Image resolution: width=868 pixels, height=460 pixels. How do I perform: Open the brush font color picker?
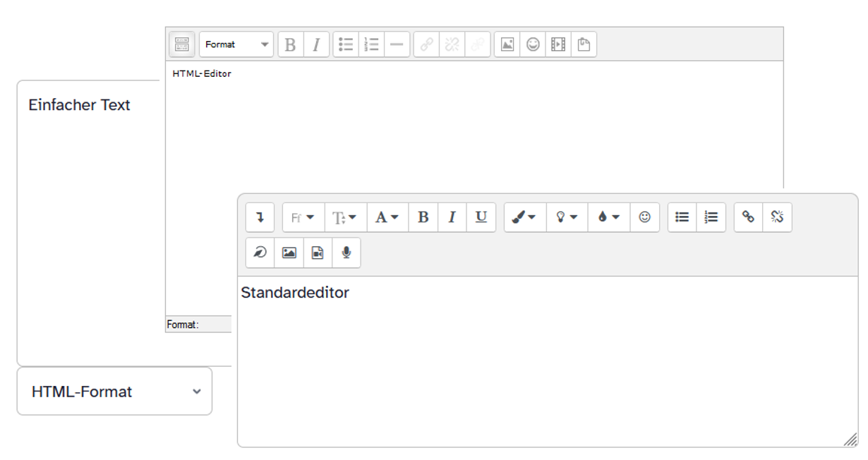coord(524,217)
